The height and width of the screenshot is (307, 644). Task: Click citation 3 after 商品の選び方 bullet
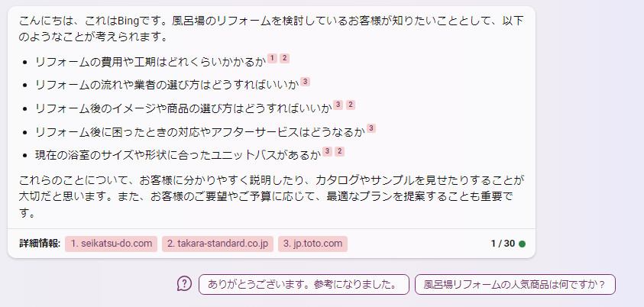click(338, 105)
